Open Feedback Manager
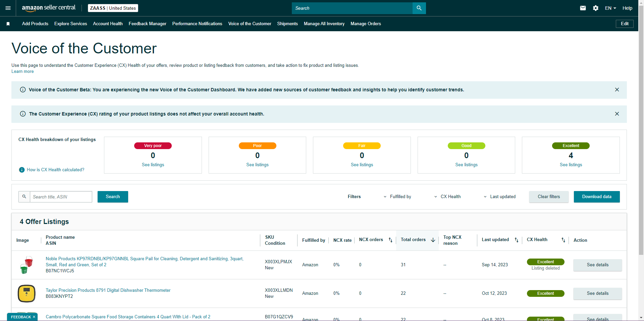Viewport: 644px width, 321px height. (148, 24)
